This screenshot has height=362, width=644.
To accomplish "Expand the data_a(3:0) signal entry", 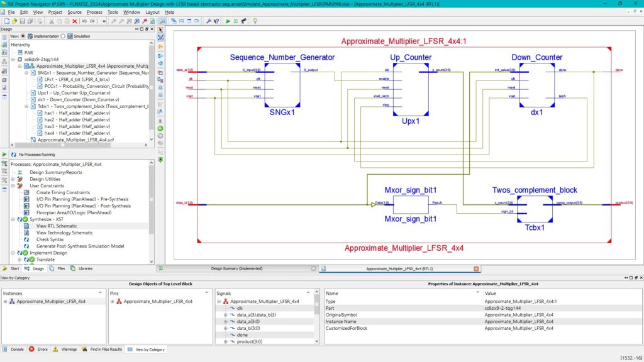I will tap(225, 321).
